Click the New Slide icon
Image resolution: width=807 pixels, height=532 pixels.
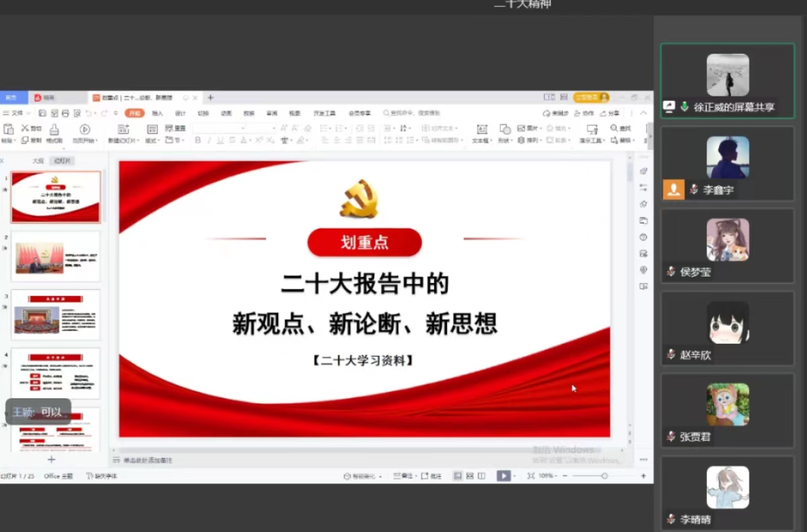[x=123, y=129]
